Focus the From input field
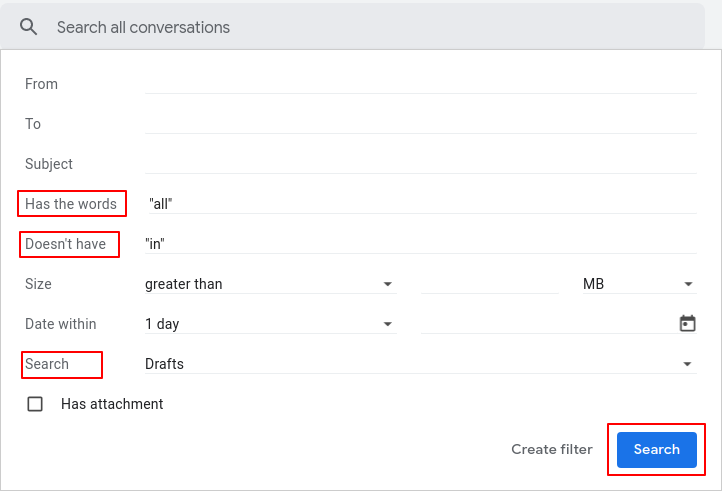722x491 pixels. coord(420,83)
